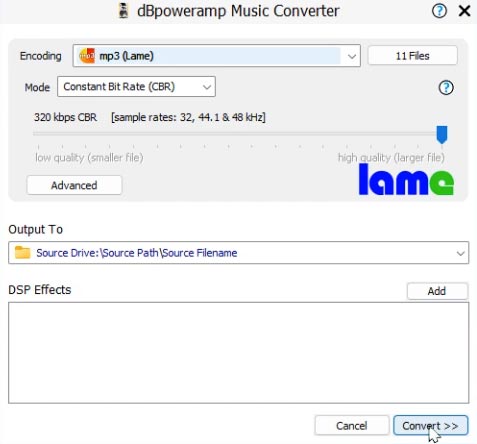
Task: Open the Advanced encoder settings
Action: 74,185
